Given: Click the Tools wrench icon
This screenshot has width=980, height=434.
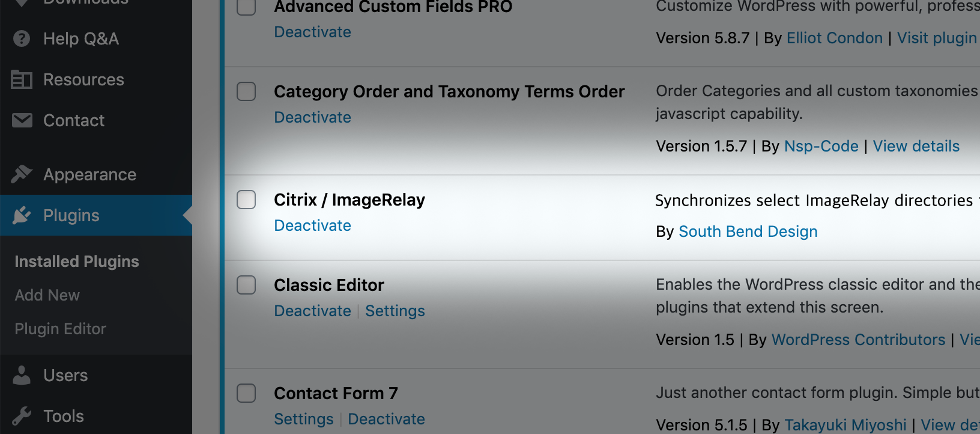Looking at the screenshot, I should [x=22, y=416].
